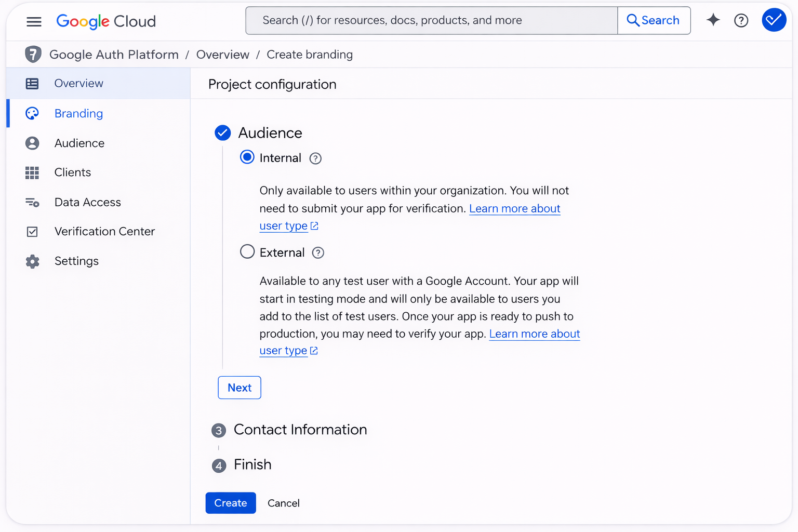This screenshot has width=798, height=532.
Task: Collapse the Audience step header
Action: [270, 133]
